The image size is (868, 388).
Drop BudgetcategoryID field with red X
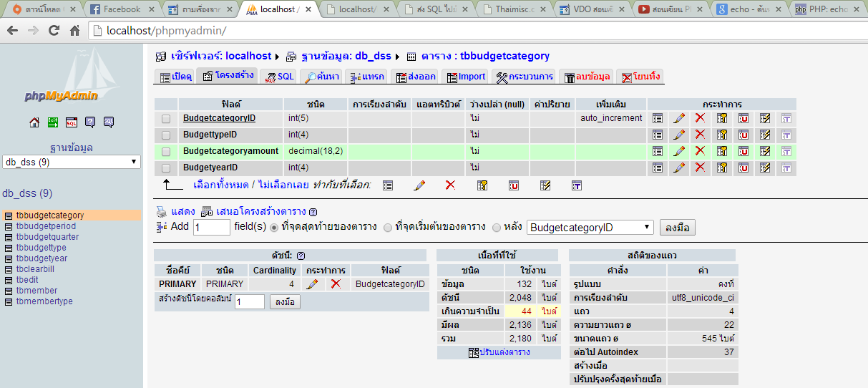coord(701,118)
